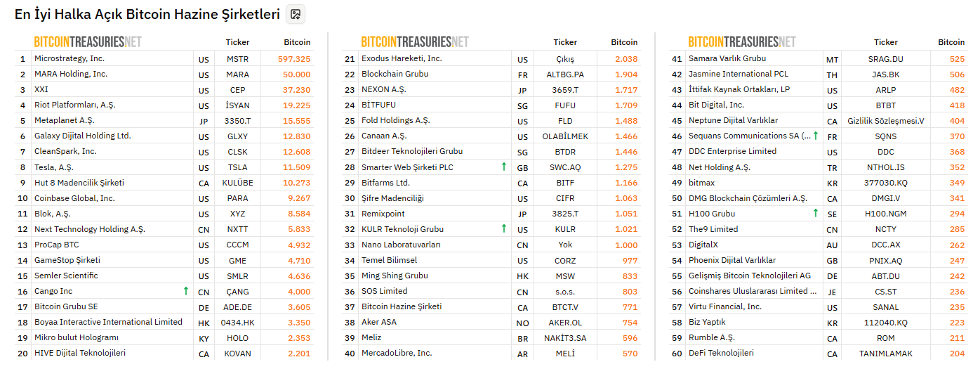Click MercadoLibre, Inc. company name
This screenshot has width=980, height=369.
click(x=397, y=353)
